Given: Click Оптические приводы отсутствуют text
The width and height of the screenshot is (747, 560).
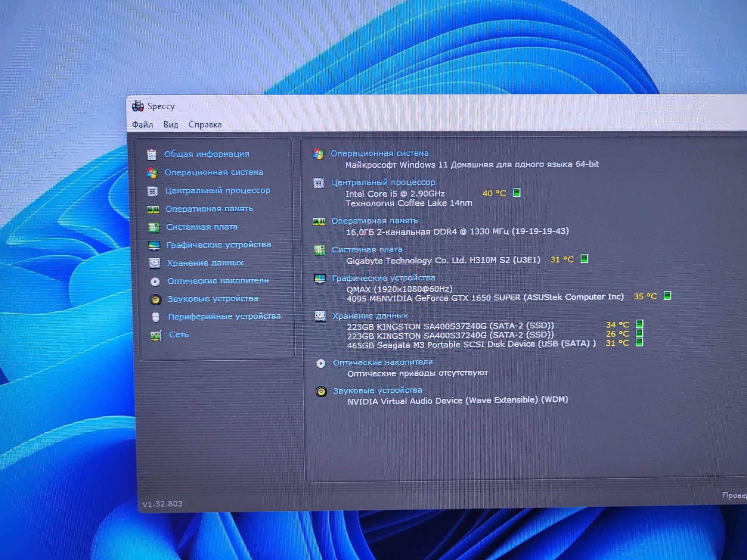Looking at the screenshot, I should pos(418,373).
